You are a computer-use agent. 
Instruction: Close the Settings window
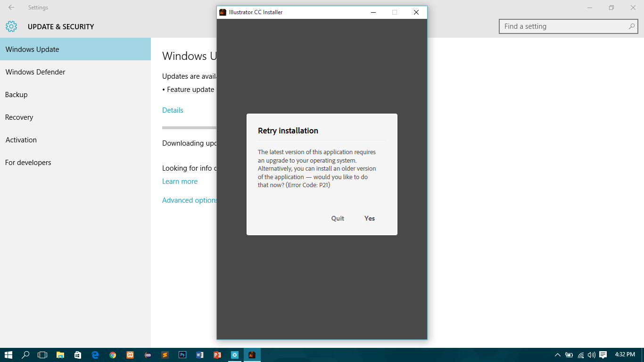click(x=633, y=8)
